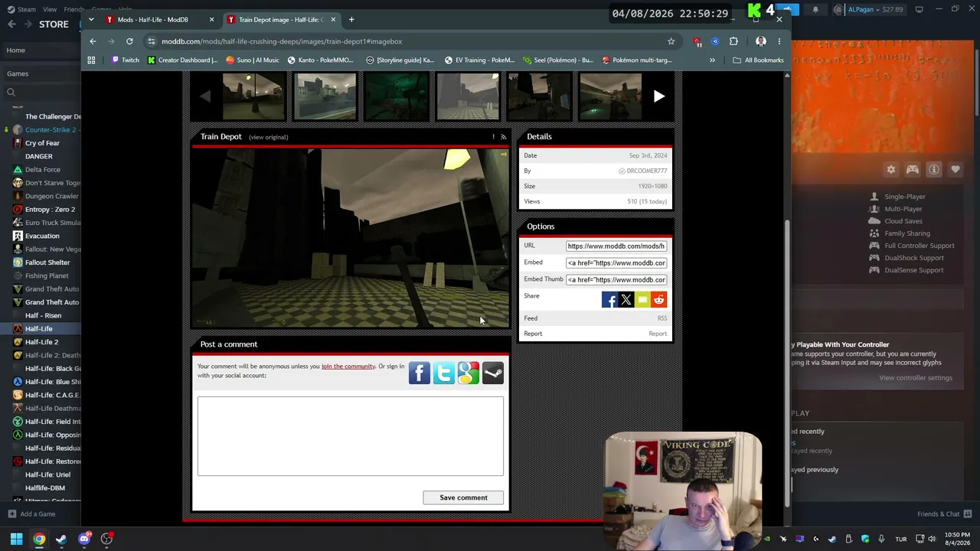The image size is (980, 551).
Task: Open the tab search dropdown in Chrome
Action: [92, 19]
